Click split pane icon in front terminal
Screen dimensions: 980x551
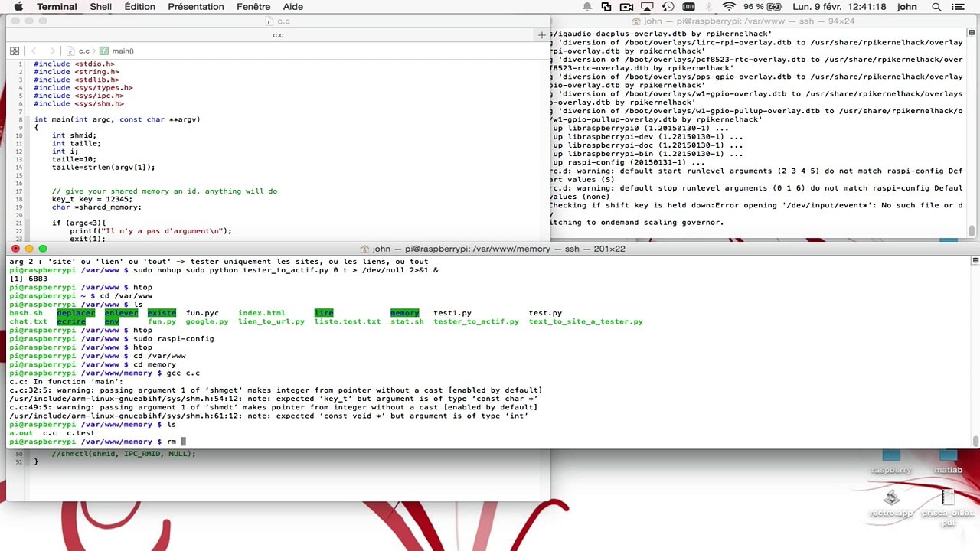975,261
